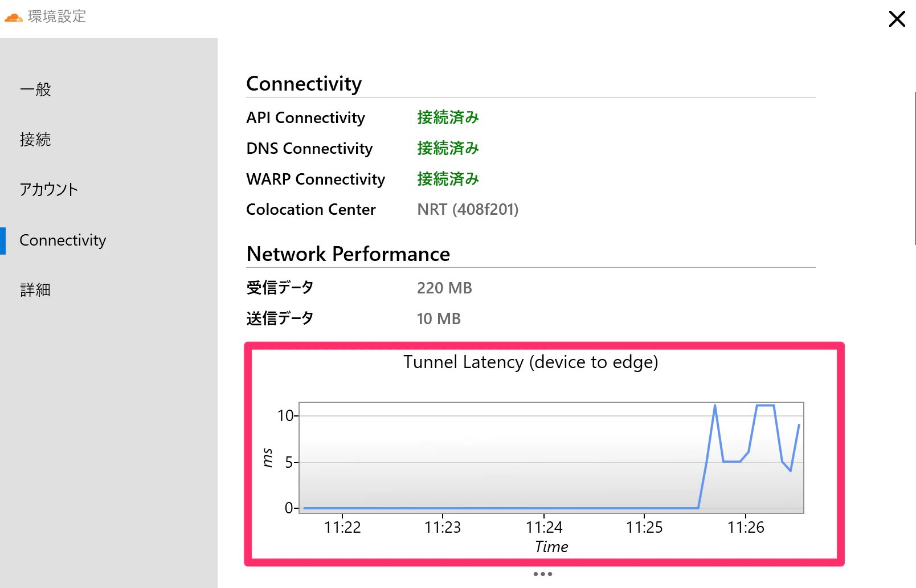Click the 送信データ value 10 MB
This screenshot has width=916, height=588.
tap(439, 319)
